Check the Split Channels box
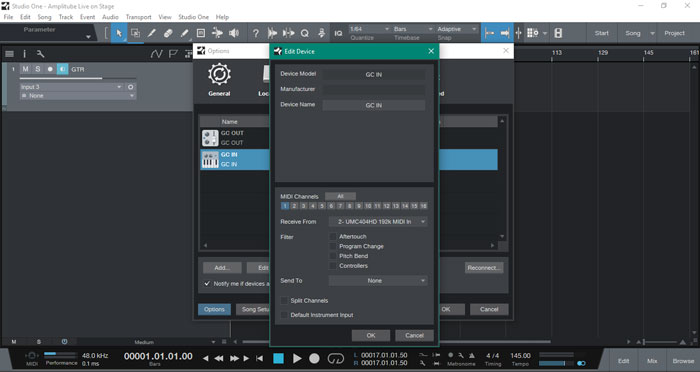This screenshot has width=700, height=372. (284, 301)
